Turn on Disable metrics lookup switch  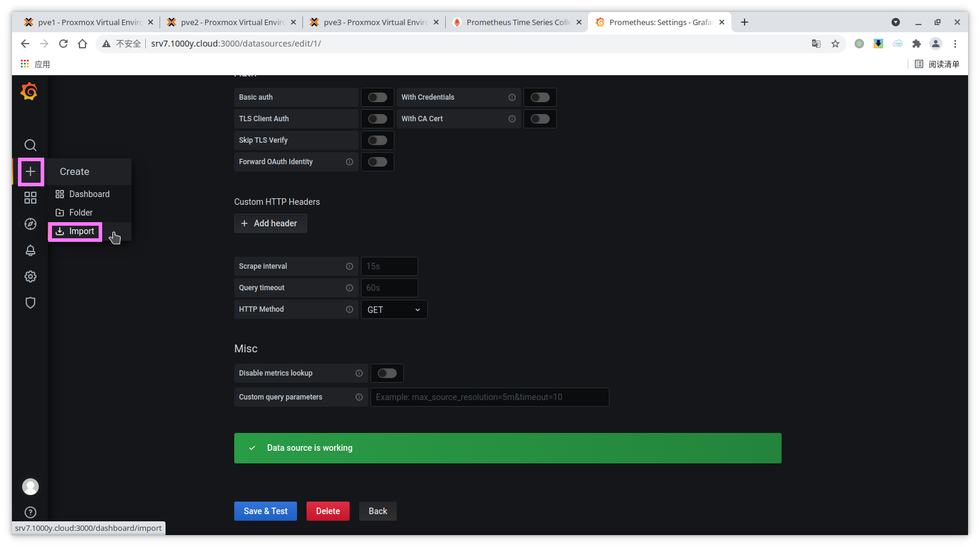point(387,373)
